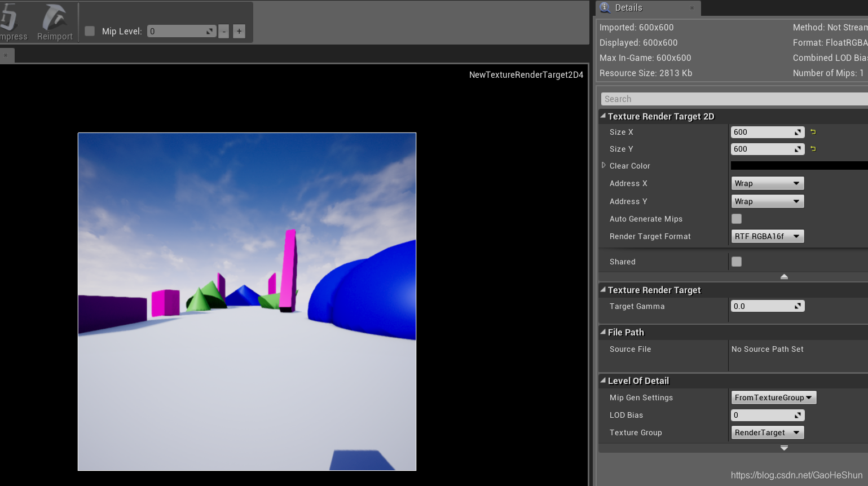Click the Reimport icon to reload the texture
Screen dimensions: 868x486
coord(54,21)
